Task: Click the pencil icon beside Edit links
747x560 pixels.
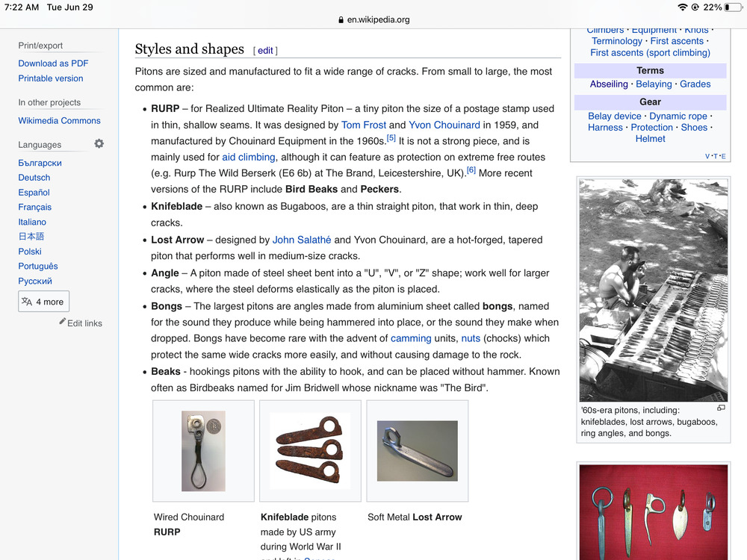Action: [63, 322]
